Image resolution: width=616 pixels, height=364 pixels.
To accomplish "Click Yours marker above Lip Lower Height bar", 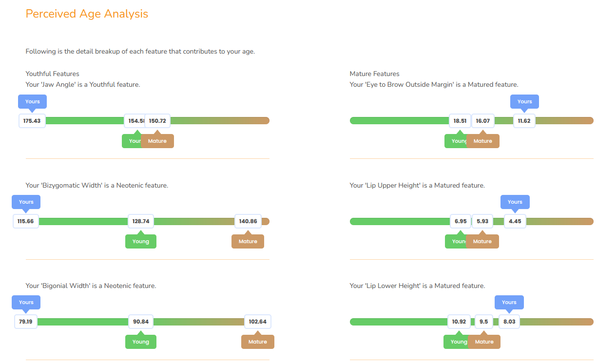I will 509,302.
